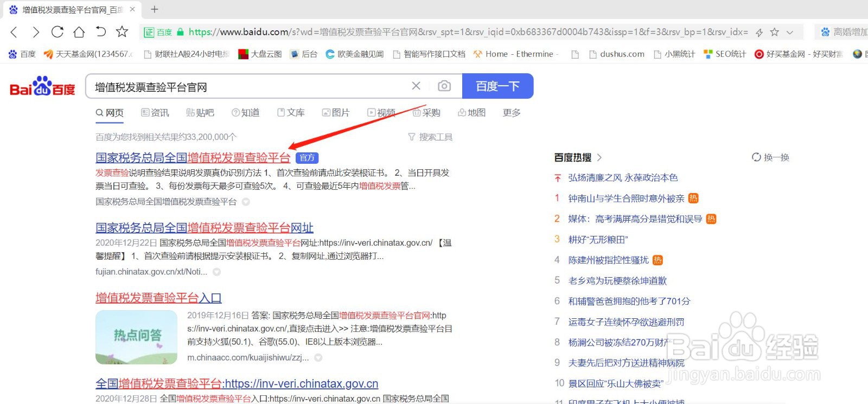This screenshot has height=404, width=868.
Task: Open hot search 耕好"无形粮田"
Action: click(598, 240)
